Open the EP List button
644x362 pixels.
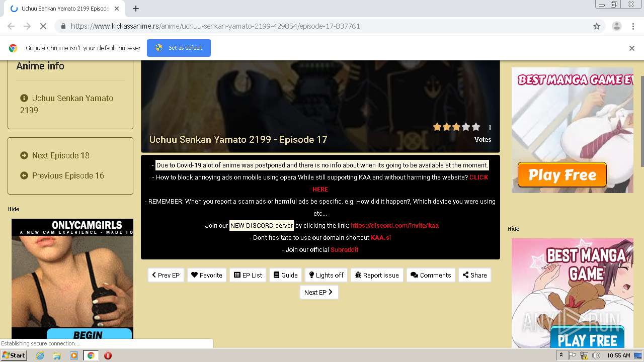[x=248, y=275]
